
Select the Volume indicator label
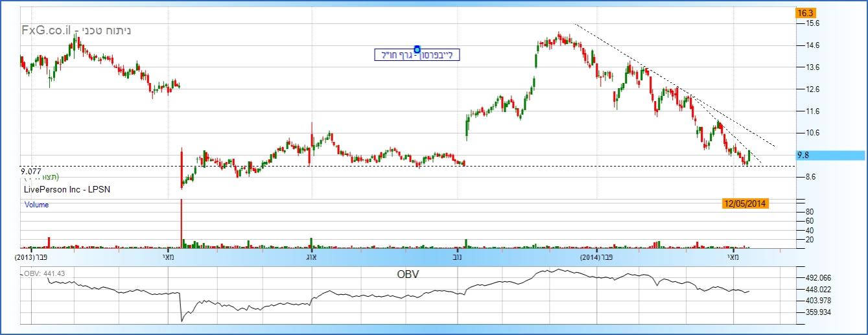point(36,205)
